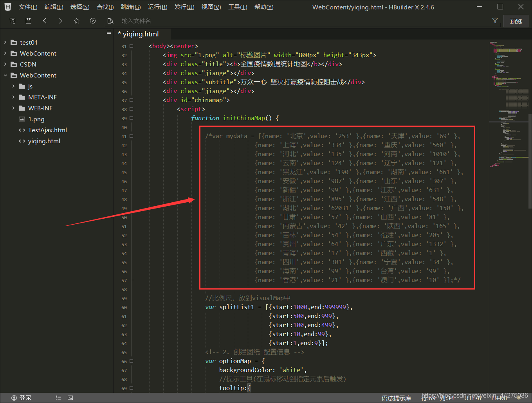
Task: Expand the CSDN project
Action: coord(5,64)
